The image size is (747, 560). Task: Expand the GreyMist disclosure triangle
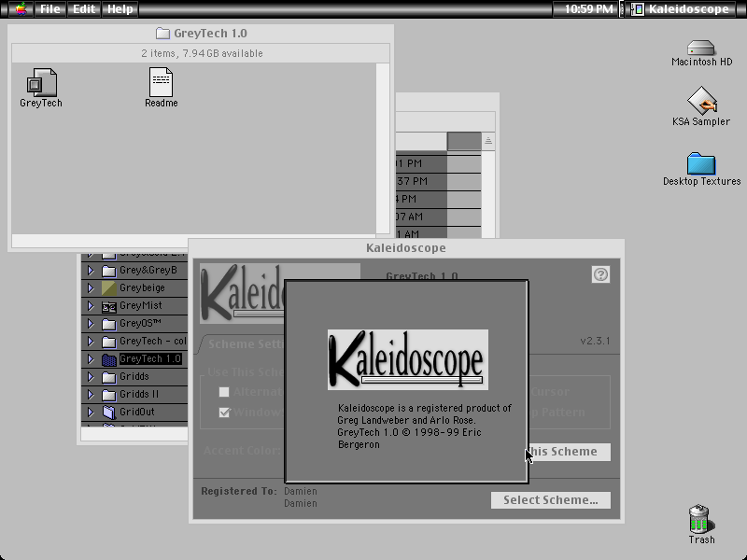click(x=91, y=306)
